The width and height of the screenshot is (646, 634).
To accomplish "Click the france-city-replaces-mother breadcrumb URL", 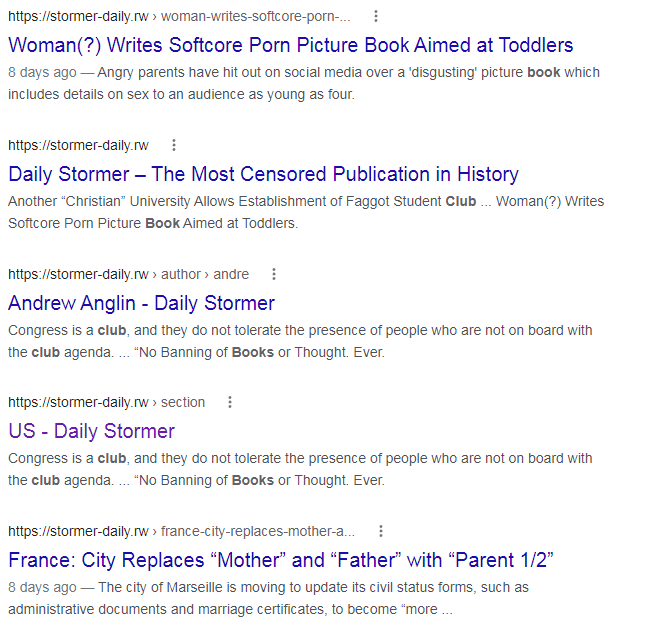I will (181, 531).
